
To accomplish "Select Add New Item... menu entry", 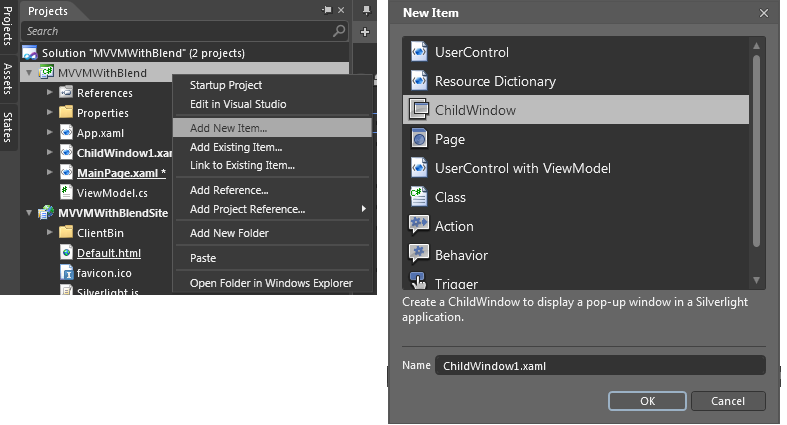I will tap(273, 127).
